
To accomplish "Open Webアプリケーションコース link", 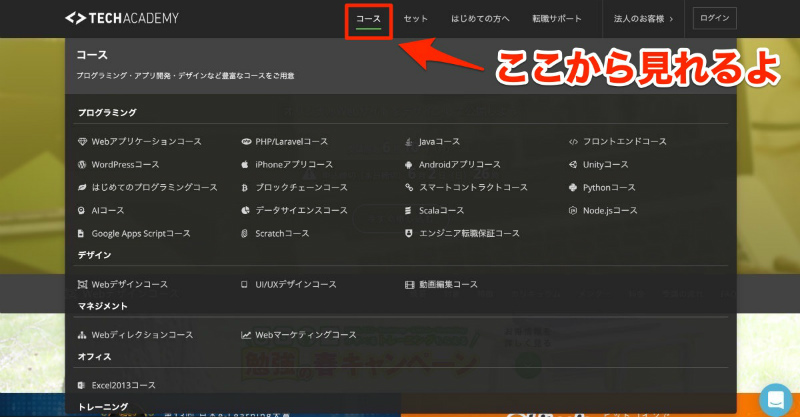I will pos(146,141).
